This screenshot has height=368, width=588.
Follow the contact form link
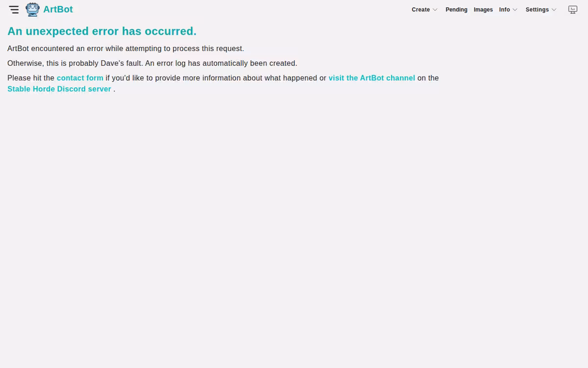click(80, 78)
